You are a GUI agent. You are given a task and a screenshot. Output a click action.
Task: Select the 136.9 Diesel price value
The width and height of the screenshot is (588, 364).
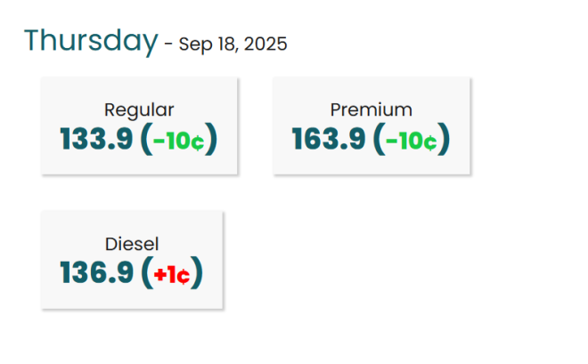point(96,273)
